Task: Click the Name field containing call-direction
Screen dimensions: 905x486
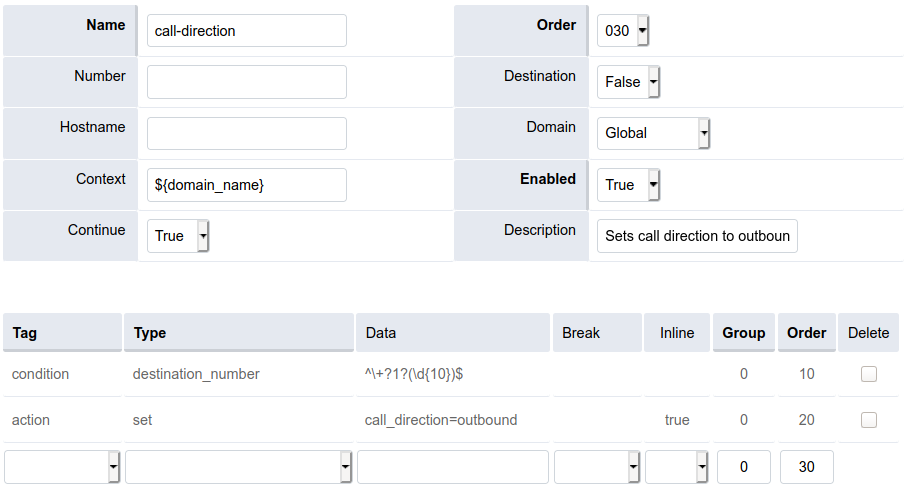Action: (246, 31)
